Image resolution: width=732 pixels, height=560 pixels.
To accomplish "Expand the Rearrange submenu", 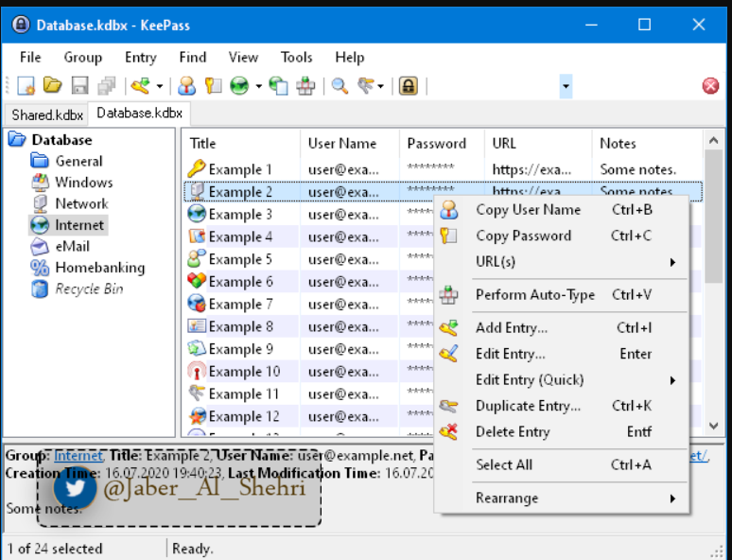I will tap(562, 498).
